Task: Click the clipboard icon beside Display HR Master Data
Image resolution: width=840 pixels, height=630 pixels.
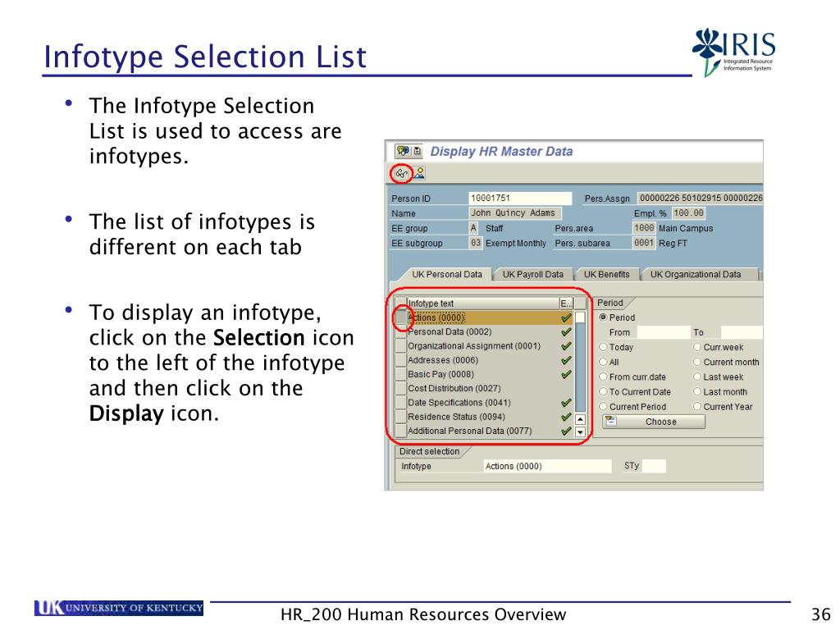Action: 417,151
